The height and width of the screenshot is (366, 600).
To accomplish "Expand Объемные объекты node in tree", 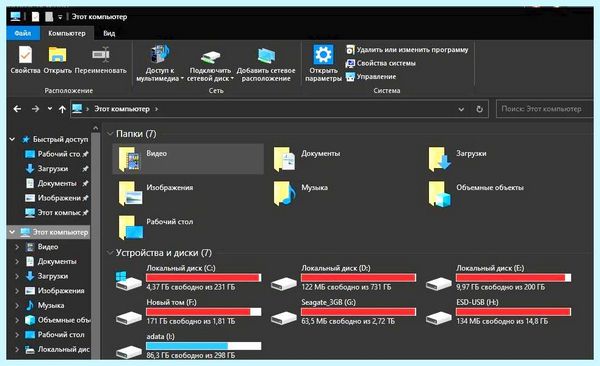I will [17, 320].
